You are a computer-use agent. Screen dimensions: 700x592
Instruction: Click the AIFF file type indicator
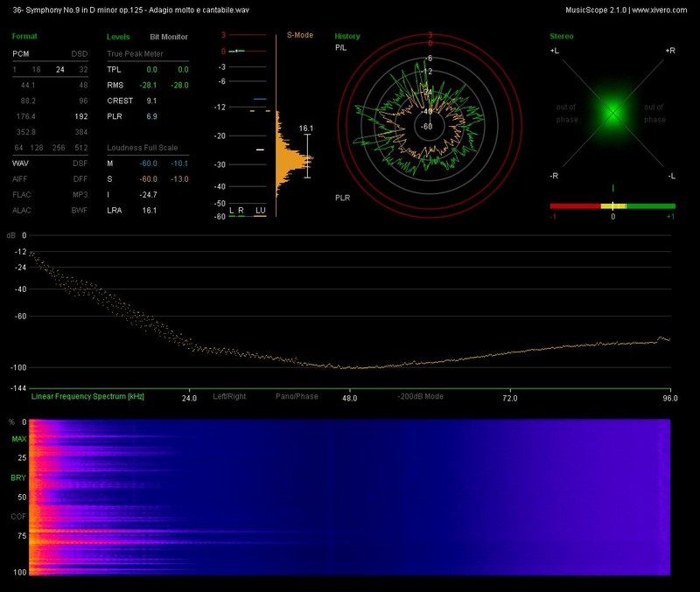pyautogui.click(x=20, y=179)
